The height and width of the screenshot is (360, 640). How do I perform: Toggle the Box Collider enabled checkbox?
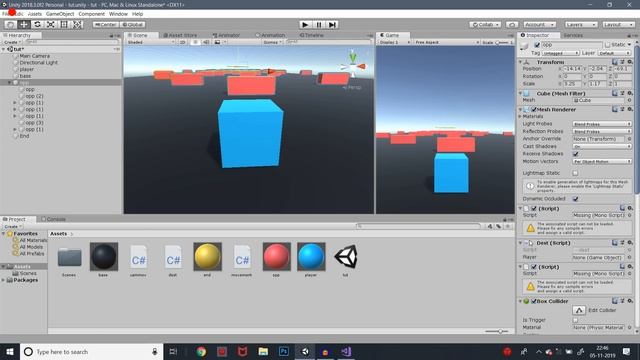(533, 301)
